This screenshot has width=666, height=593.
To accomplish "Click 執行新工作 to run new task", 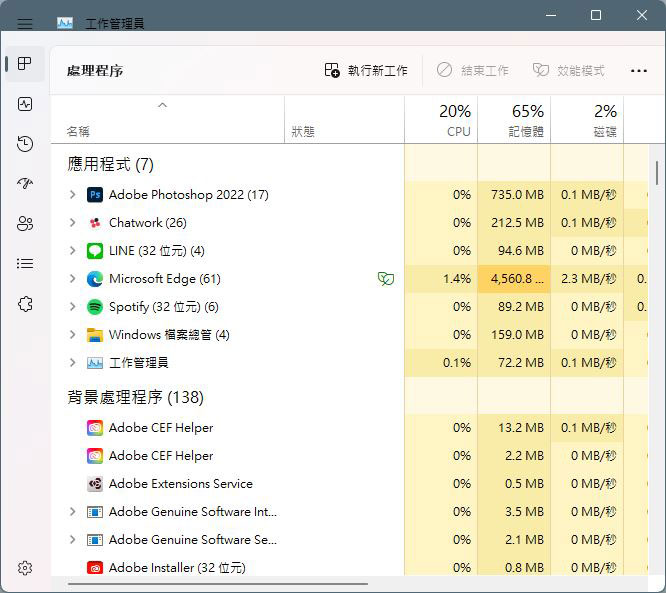I will [366, 71].
